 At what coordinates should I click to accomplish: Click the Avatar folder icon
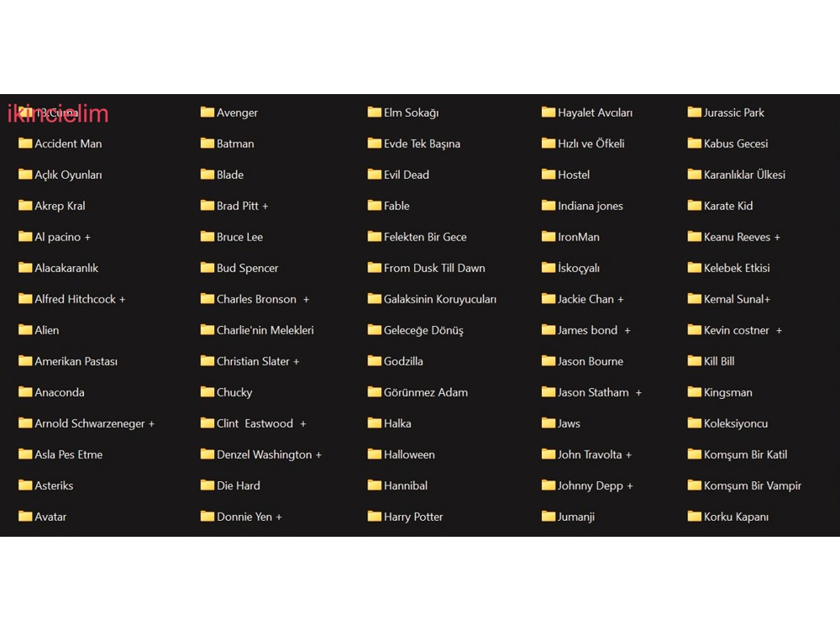[x=25, y=517]
